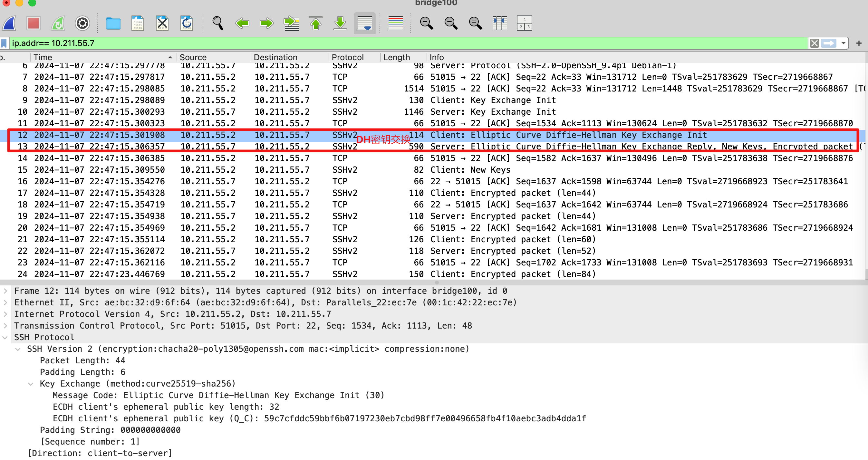Select packet 17 Client Encrypted packet len=44
The width and height of the screenshot is (868, 460).
[432, 193]
